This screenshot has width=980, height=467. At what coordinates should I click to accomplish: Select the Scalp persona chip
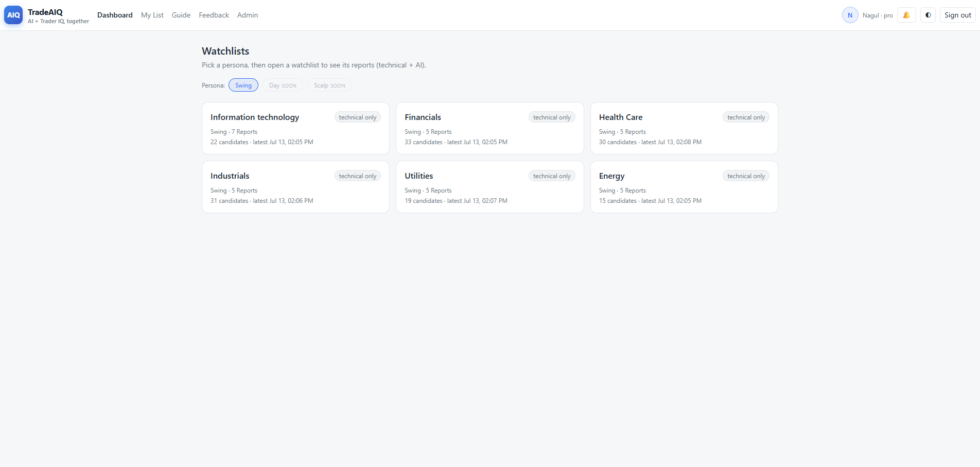tap(329, 85)
